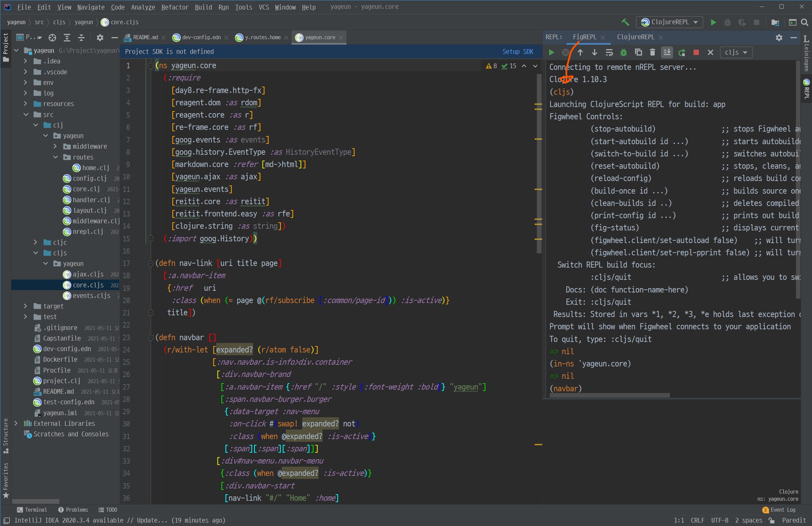Click the green Run configuration button
This screenshot has height=526, width=812.
pos(713,22)
